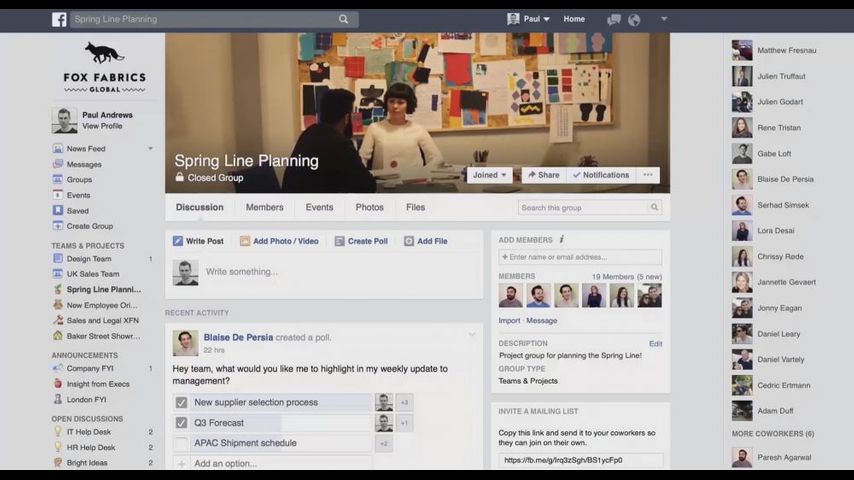Image resolution: width=854 pixels, height=480 pixels.
Task: Open Saved items in sidebar
Action: coord(77,210)
